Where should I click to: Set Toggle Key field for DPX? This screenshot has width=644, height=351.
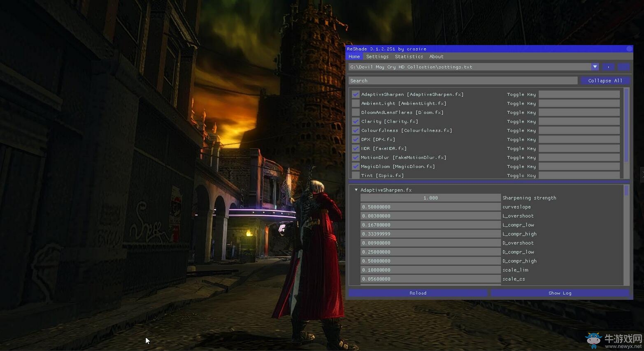point(579,140)
